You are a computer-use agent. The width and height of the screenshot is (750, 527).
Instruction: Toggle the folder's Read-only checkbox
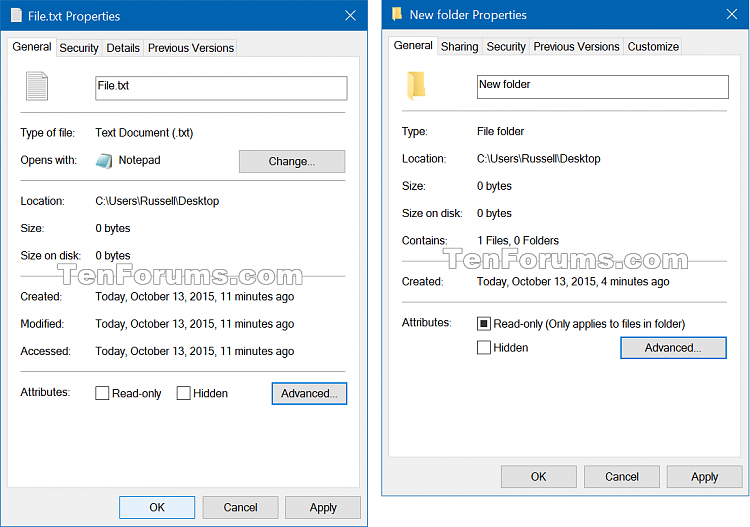tap(484, 324)
